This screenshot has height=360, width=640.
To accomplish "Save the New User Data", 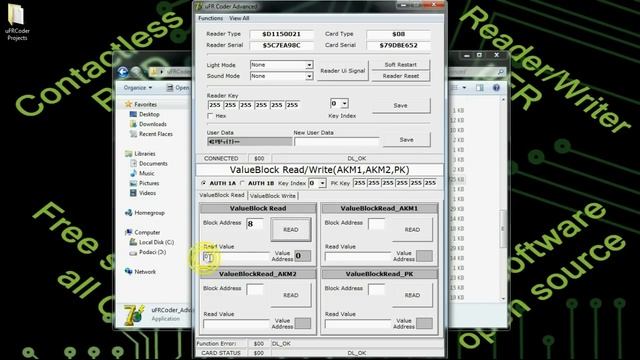I will tap(407, 140).
